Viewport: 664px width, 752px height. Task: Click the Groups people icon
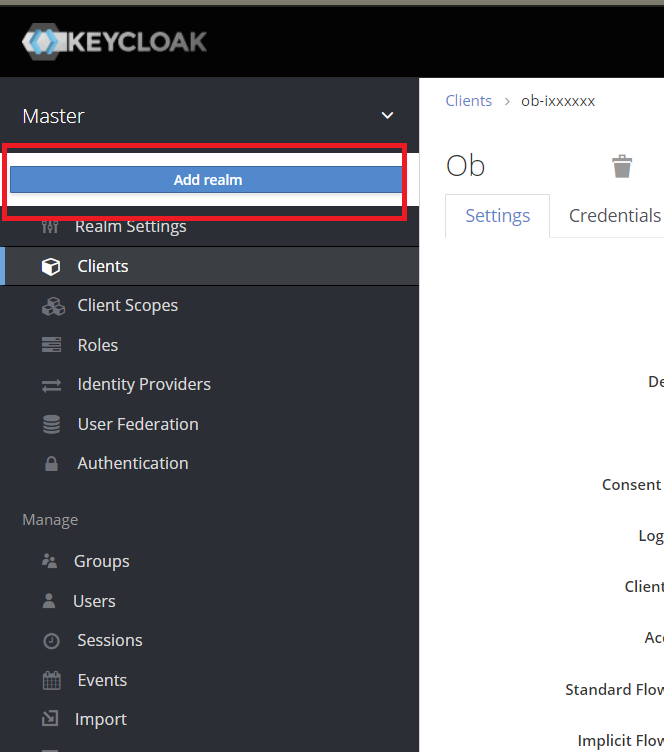[49, 561]
